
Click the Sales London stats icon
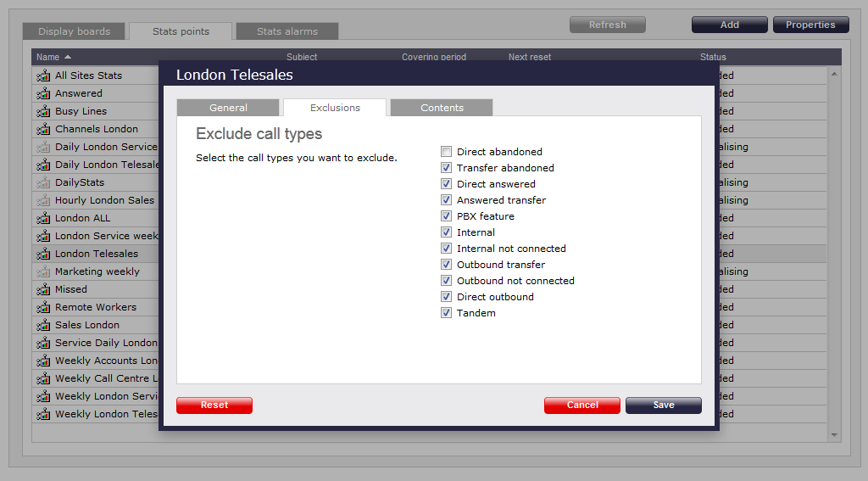coord(43,325)
